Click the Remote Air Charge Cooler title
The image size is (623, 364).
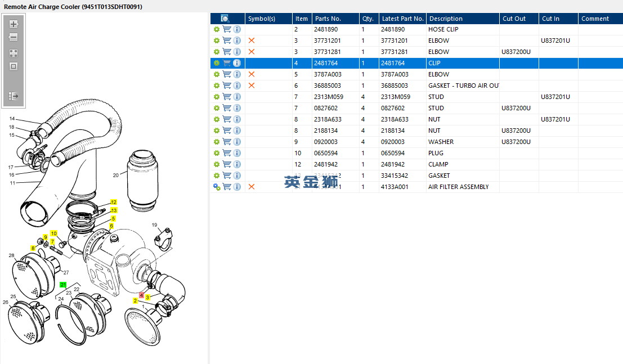(73, 7)
